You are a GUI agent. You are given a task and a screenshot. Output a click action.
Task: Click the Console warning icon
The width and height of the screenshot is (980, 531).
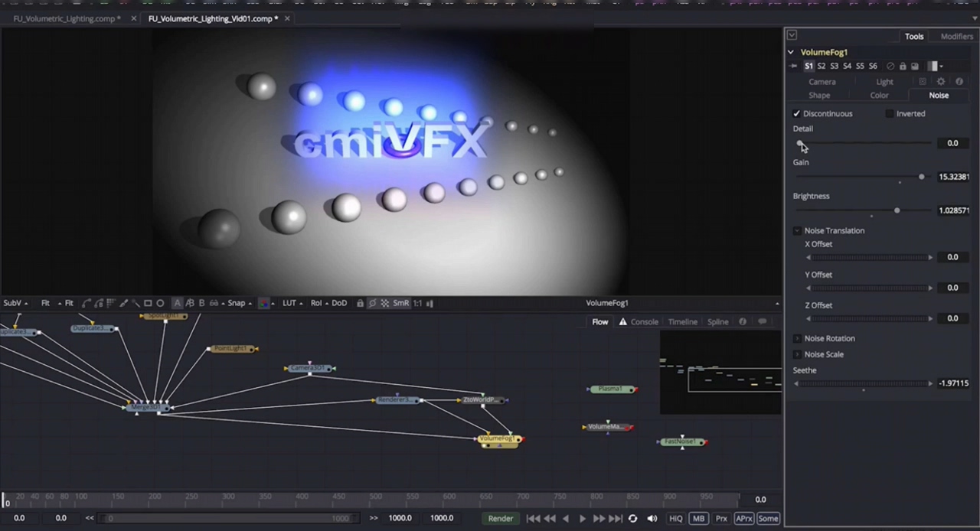tap(623, 322)
